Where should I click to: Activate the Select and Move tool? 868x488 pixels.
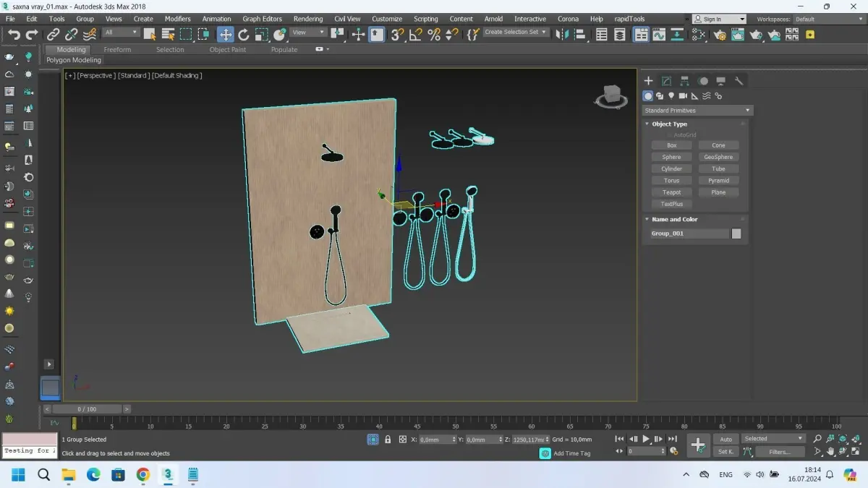(x=226, y=34)
